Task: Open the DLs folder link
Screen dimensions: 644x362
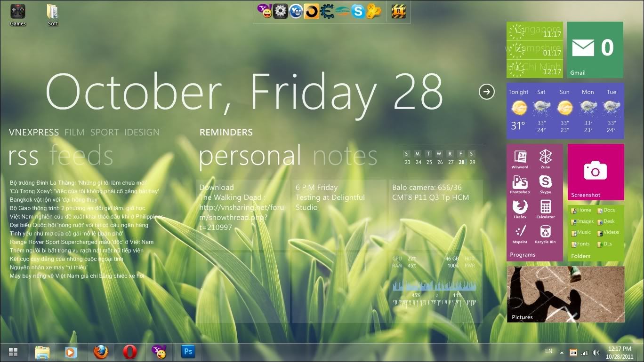Action: click(604, 244)
